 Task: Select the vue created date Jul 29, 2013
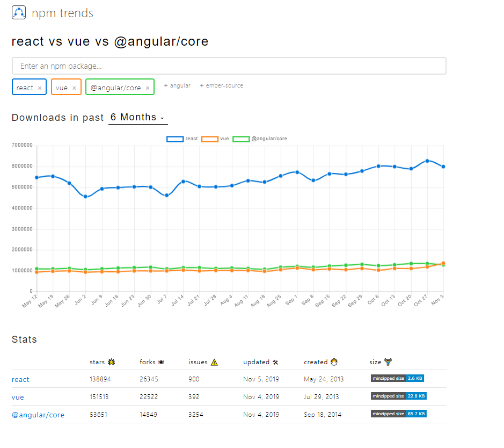(322, 397)
